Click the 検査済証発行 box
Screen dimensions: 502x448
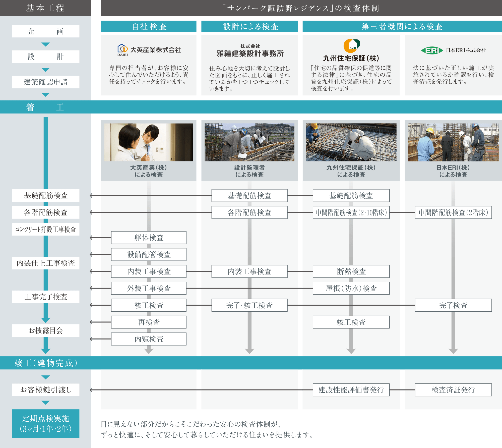(453, 390)
